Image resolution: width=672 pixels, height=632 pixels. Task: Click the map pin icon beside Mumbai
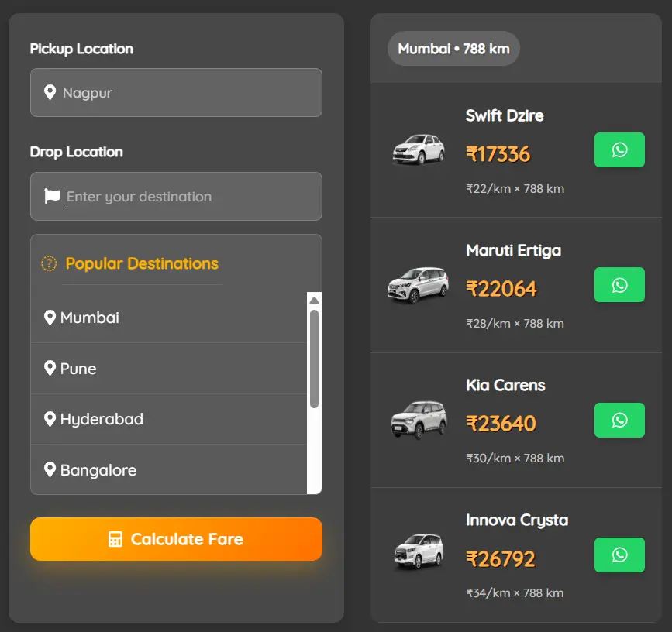[50, 317]
